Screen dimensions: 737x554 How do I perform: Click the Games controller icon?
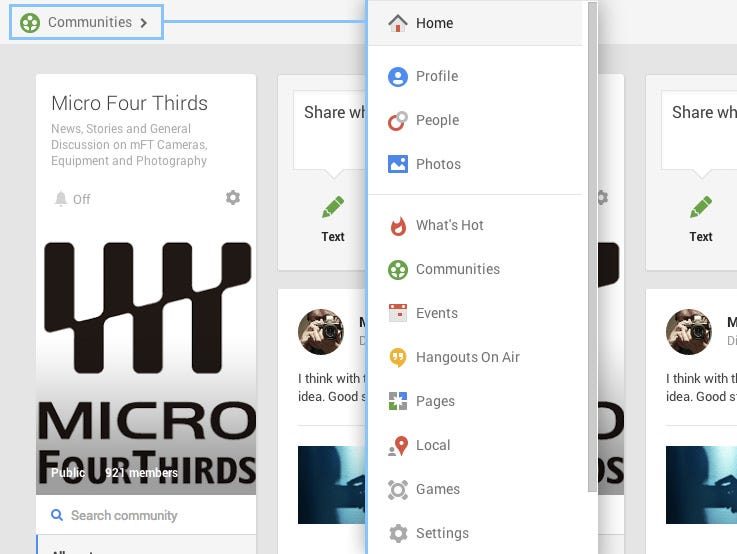click(x=398, y=490)
